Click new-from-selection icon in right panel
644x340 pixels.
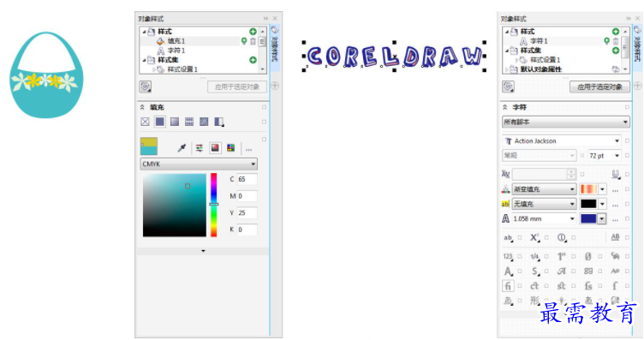coord(508,86)
